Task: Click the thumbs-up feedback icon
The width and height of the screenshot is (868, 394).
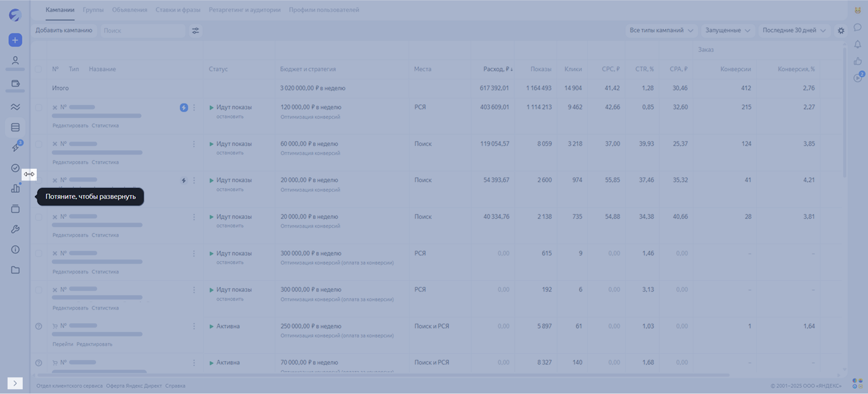Action: 858,61
